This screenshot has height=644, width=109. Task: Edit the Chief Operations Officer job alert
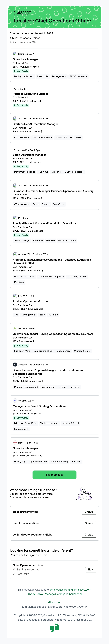(x=91, y=569)
